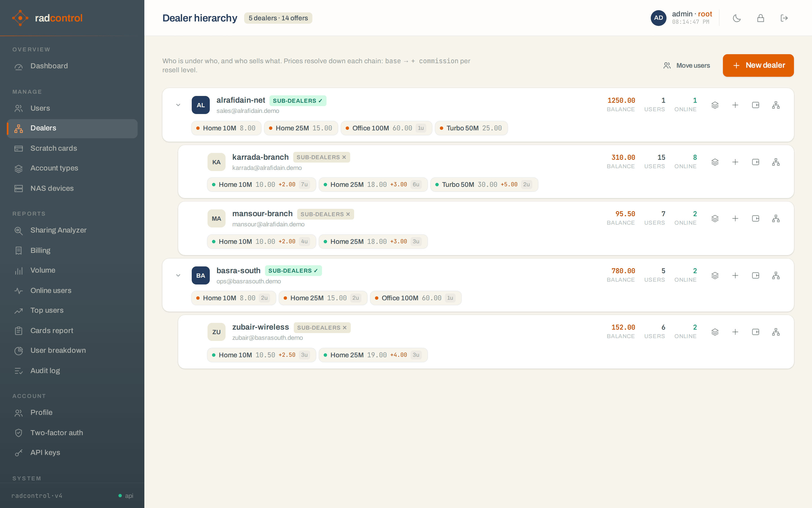Image resolution: width=812 pixels, height=508 pixels.
Task: Click layers icon on mansour-branch row
Action: [x=715, y=219]
